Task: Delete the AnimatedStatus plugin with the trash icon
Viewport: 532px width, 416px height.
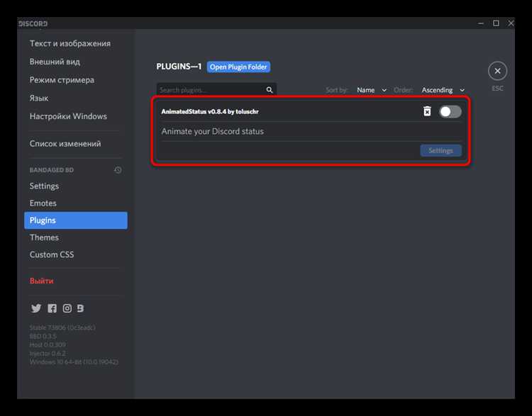Action: pyautogui.click(x=427, y=111)
